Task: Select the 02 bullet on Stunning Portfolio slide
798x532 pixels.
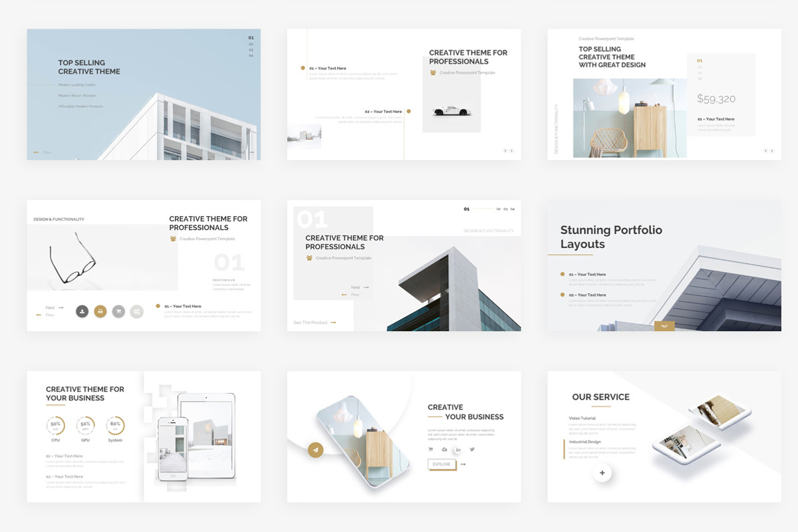Action: click(x=562, y=293)
